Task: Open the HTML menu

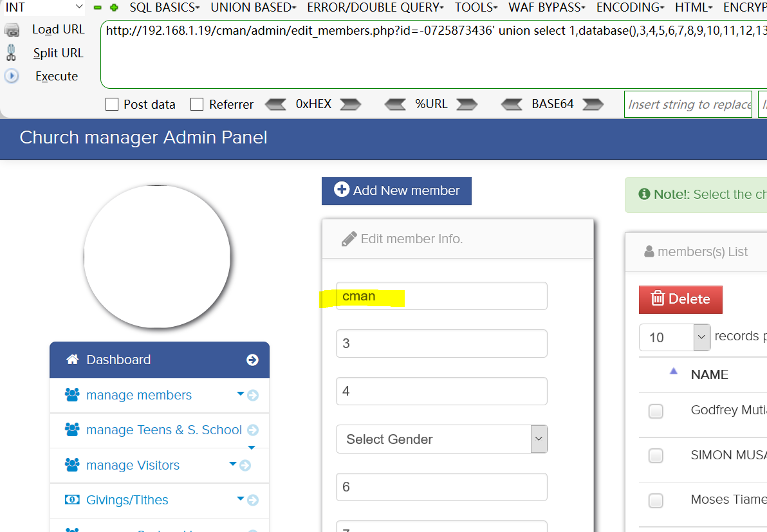Action: (694, 7)
